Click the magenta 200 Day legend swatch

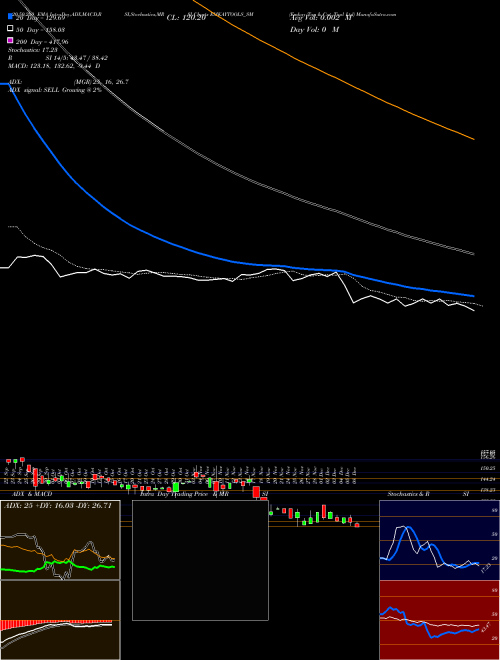click(x=10, y=41)
